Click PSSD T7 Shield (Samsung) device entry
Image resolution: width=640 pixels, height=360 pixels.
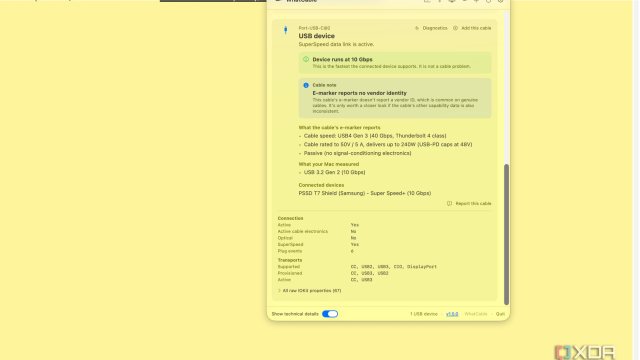coord(364,193)
